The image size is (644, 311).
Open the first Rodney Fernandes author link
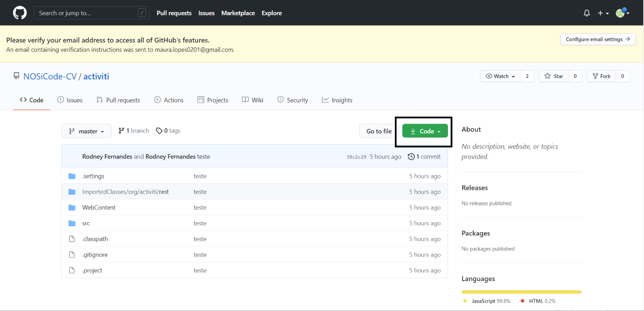(x=107, y=157)
